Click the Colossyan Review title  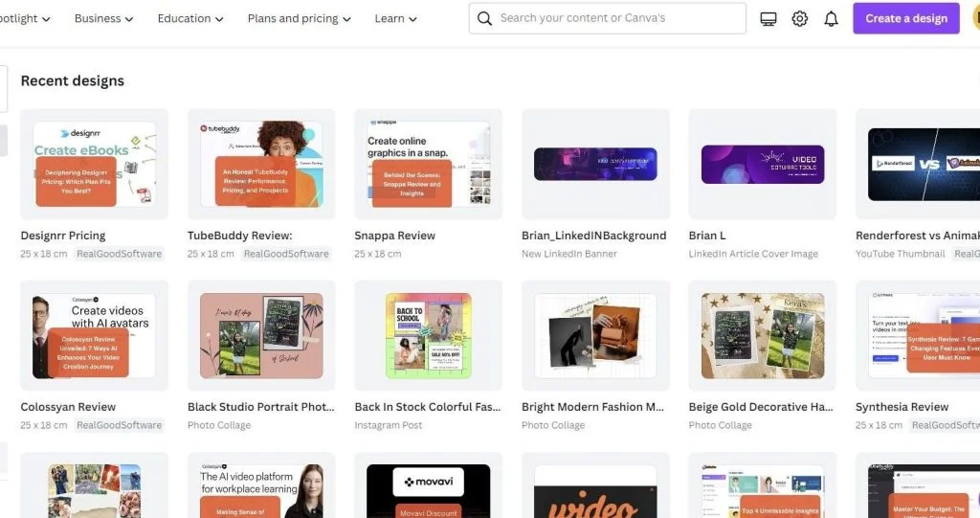point(68,407)
